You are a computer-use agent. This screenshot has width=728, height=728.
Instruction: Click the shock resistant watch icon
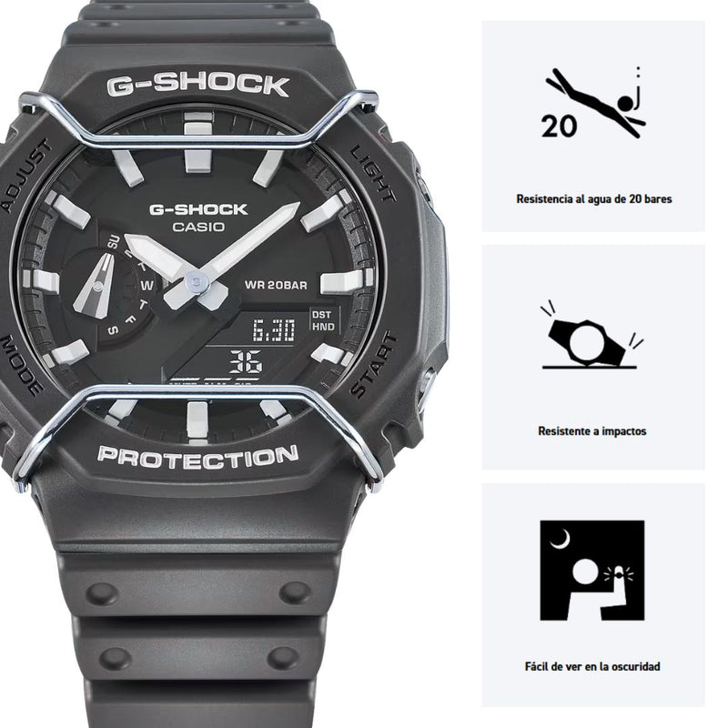pyautogui.click(x=592, y=335)
